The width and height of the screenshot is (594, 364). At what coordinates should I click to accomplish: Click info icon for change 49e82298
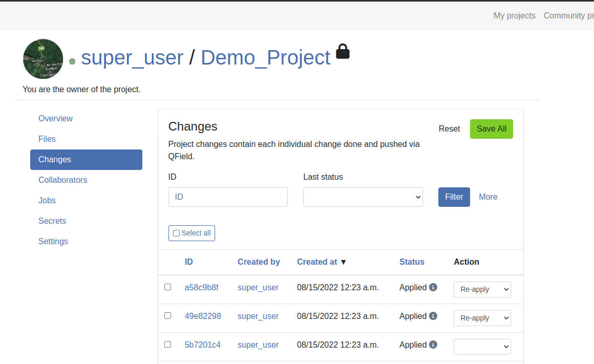point(433,316)
